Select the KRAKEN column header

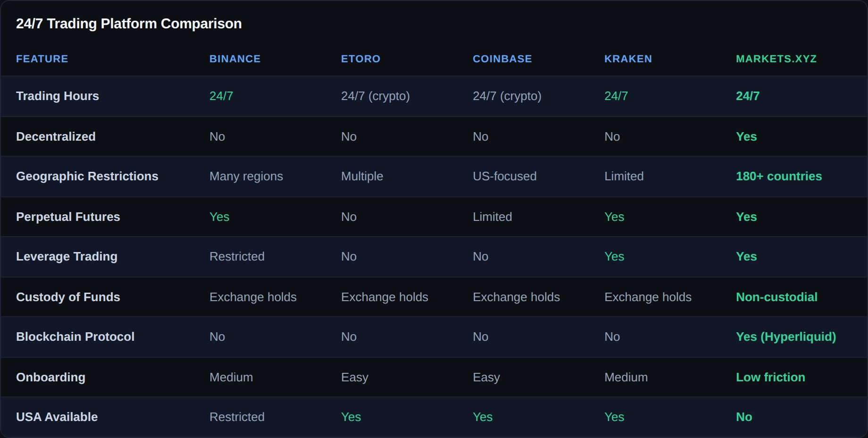(x=628, y=59)
